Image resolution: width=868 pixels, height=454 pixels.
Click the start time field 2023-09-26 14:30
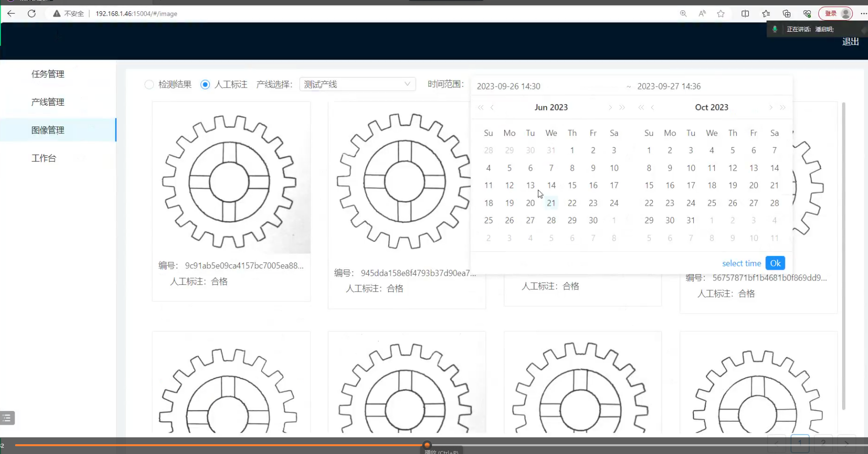pyautogui.click(x=509, y=86)
